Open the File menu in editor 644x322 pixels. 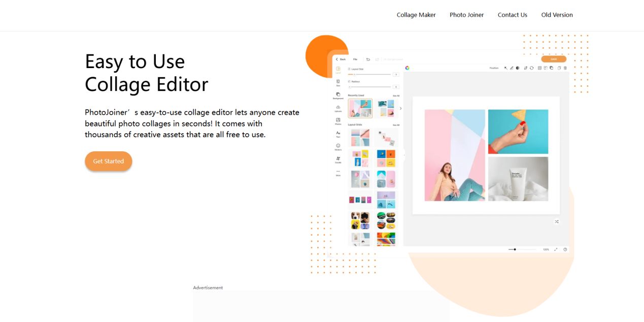point(355,59)
